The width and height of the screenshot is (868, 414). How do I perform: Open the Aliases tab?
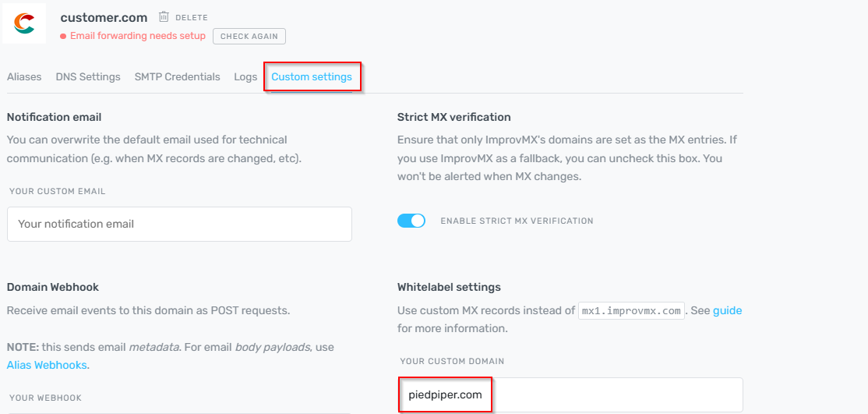(x=24, y=77)
